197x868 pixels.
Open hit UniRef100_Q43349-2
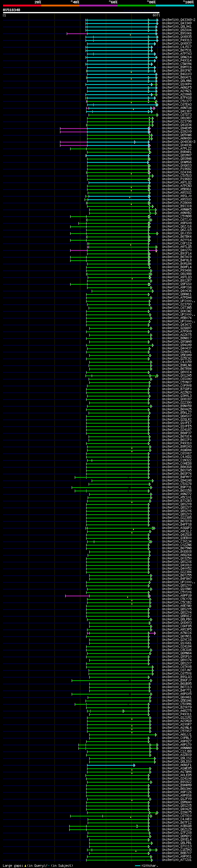[179, 20]
